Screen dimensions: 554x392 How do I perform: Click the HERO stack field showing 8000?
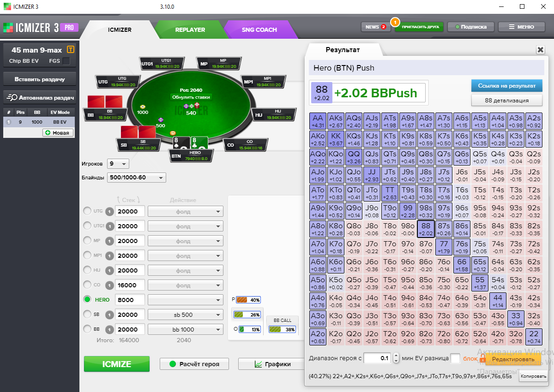[130, 300]
